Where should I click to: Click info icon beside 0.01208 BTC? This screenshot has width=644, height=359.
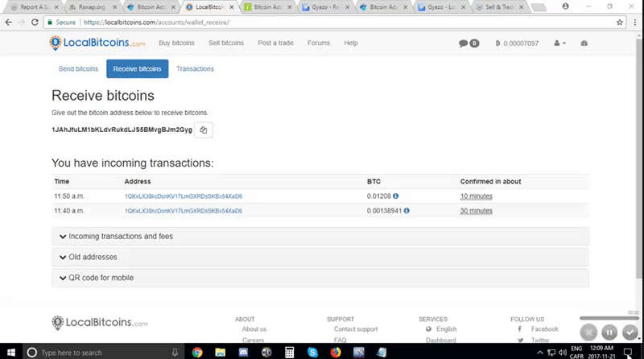pos(395,196)
